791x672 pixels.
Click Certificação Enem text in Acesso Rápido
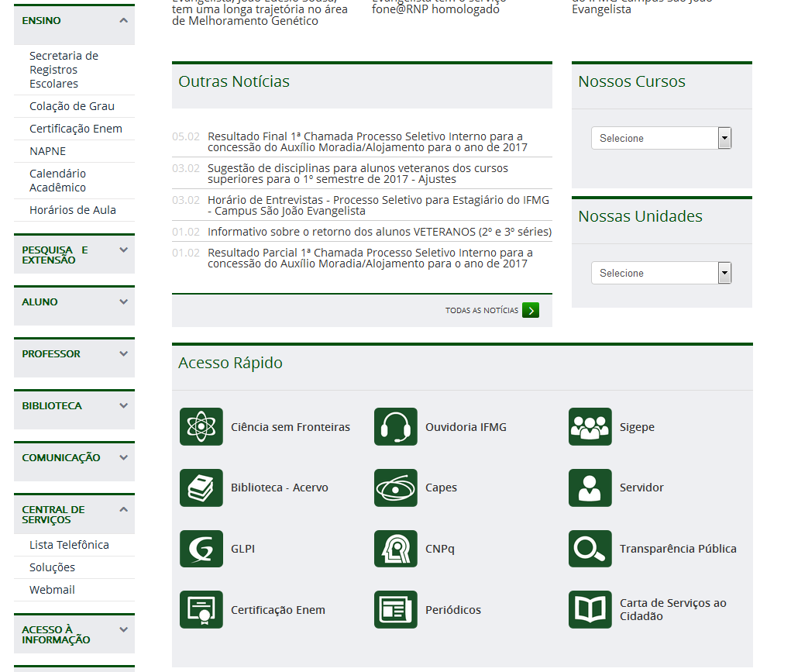(278, 610)
